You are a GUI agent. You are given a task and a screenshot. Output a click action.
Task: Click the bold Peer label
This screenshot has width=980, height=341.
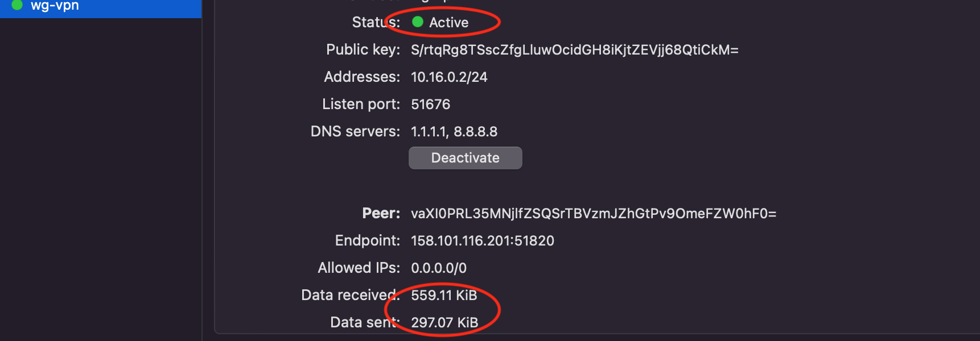pos(381,214)
